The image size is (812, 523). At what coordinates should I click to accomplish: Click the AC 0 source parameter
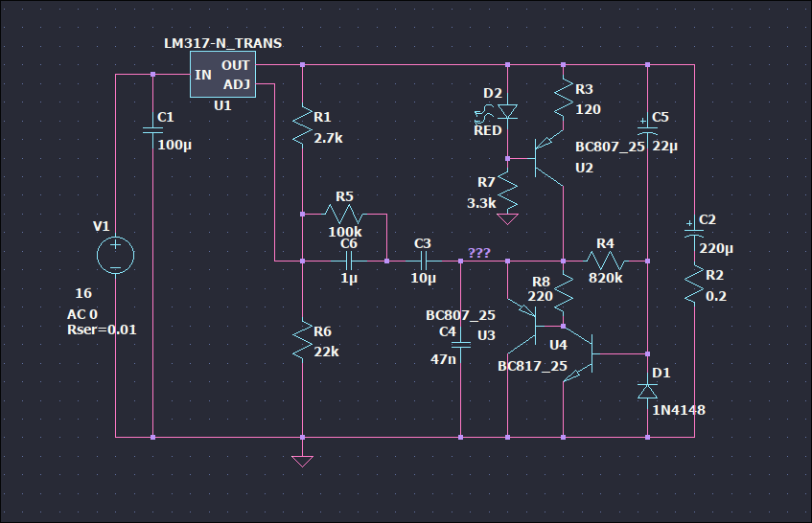(x=82, y=314)
